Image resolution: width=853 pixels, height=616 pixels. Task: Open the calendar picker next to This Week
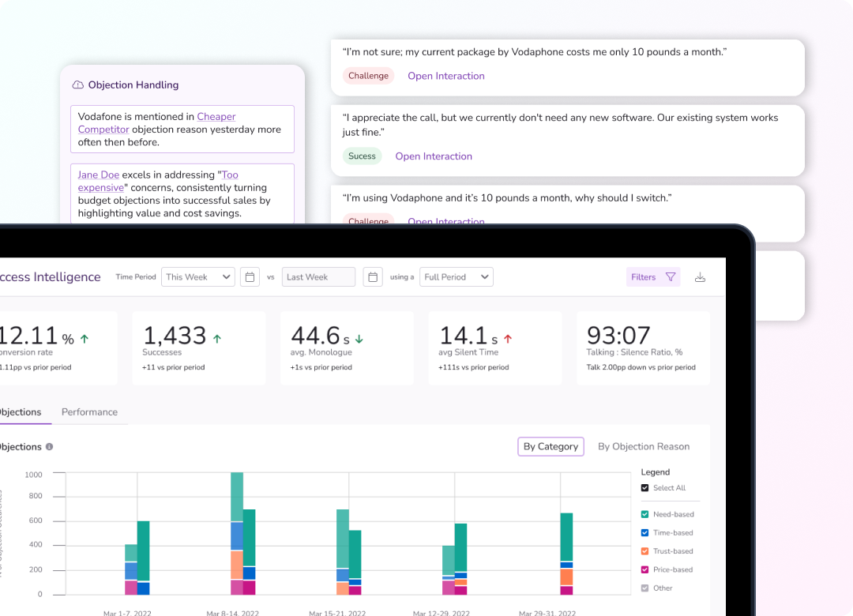point(250,276)
